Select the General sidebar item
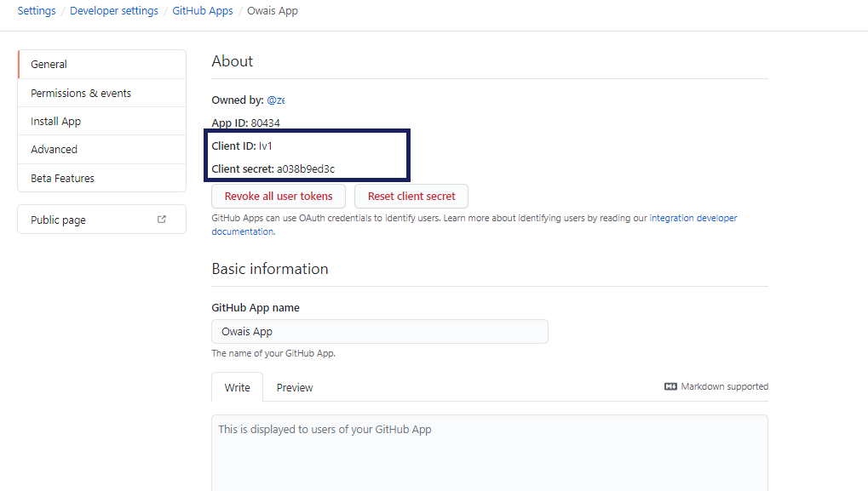Image resolution: width=868 pixels, height=491 pixels. [49, 64]
